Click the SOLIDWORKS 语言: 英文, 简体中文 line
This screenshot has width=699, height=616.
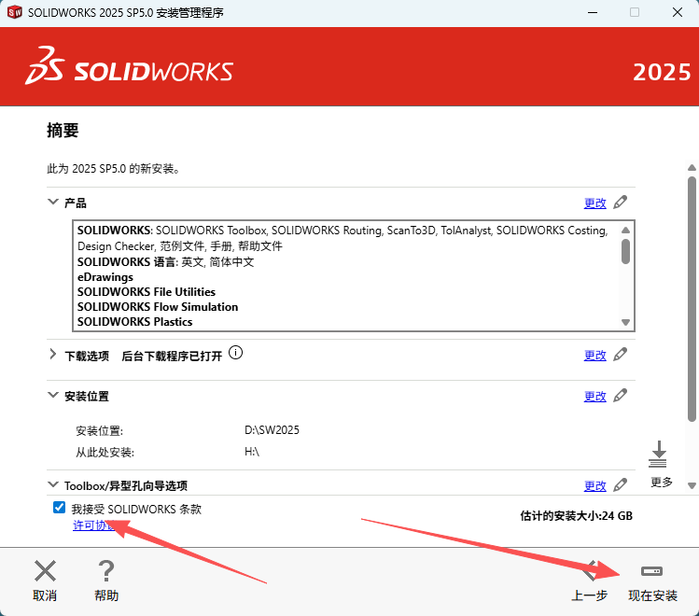[165, 261]
